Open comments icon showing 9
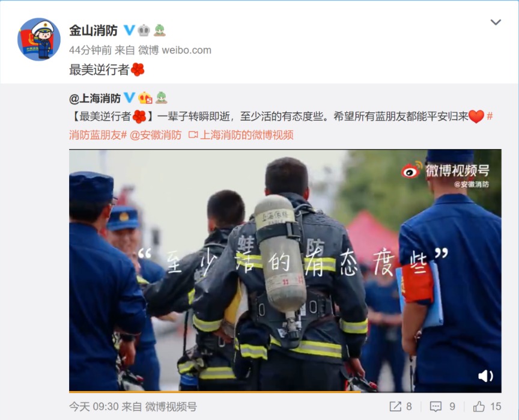The height and width of the screenshot is (420, 519). (x=442, y=406)
